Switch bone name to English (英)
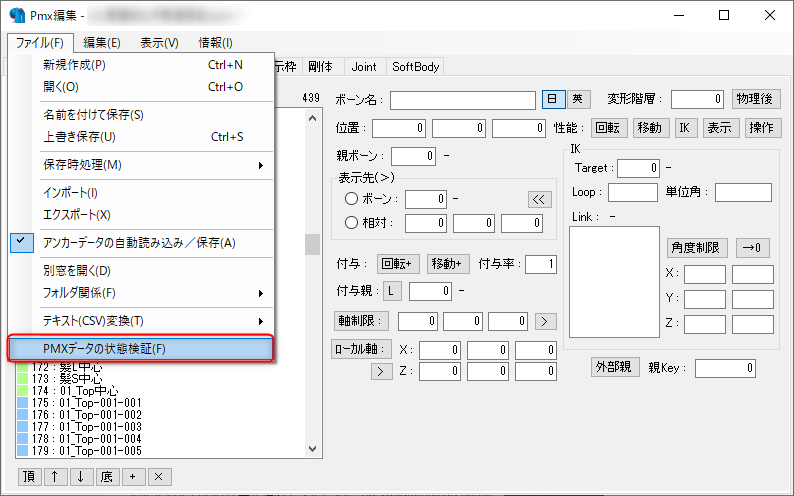794x496 pixels. [578, 99]
